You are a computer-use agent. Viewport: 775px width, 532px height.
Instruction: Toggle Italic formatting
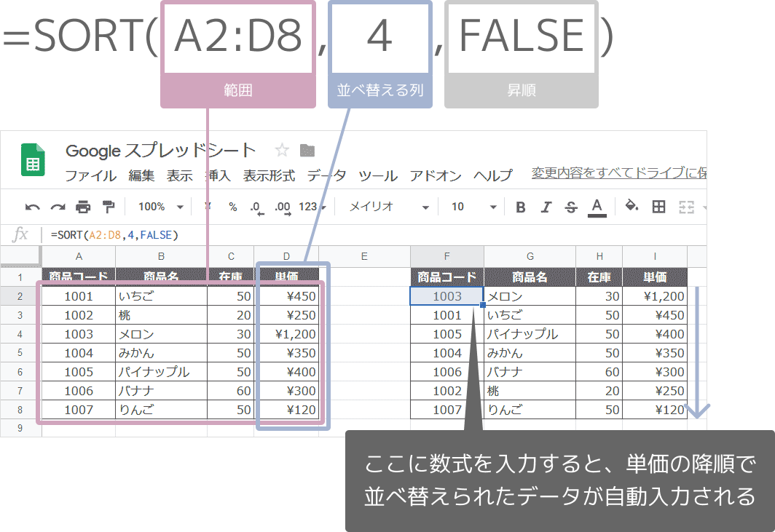click(x=546, y=207)
